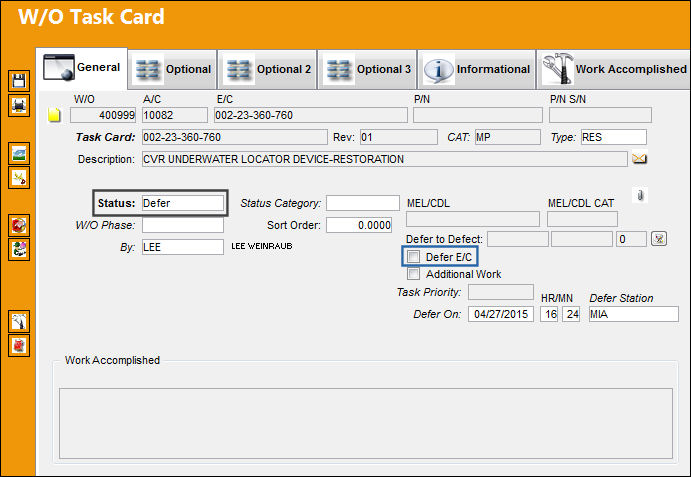Click the yellow note icon beside W/O

[x=54, y=115]
